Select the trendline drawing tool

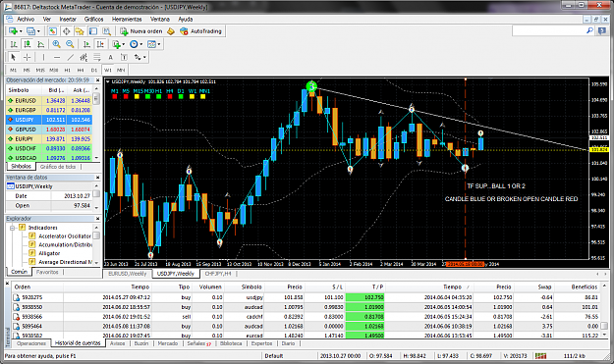click(70, 57)
